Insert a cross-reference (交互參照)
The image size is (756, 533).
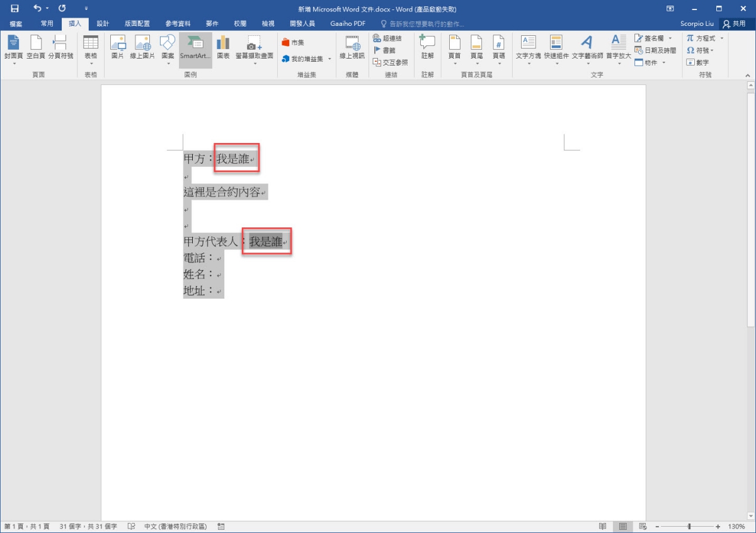(x=391, y=62)
